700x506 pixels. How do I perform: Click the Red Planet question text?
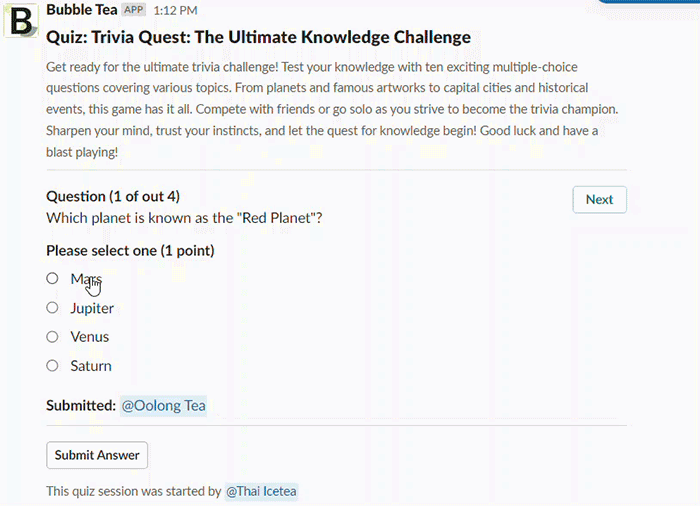[x=184, y=218]
